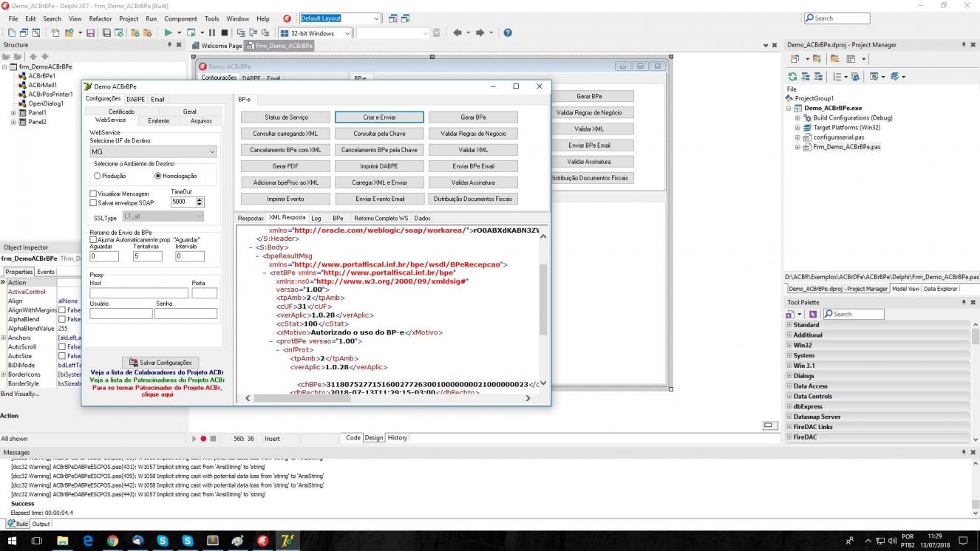Click the forward navigation arrow in toolbar
The height and width of the screenshot is (551, 980).
point(480,33)
